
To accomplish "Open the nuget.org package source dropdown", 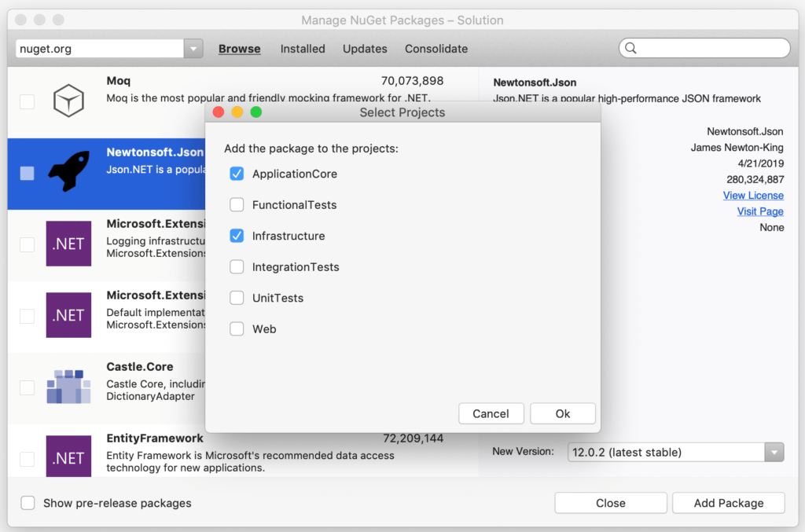I will (193, 48).
